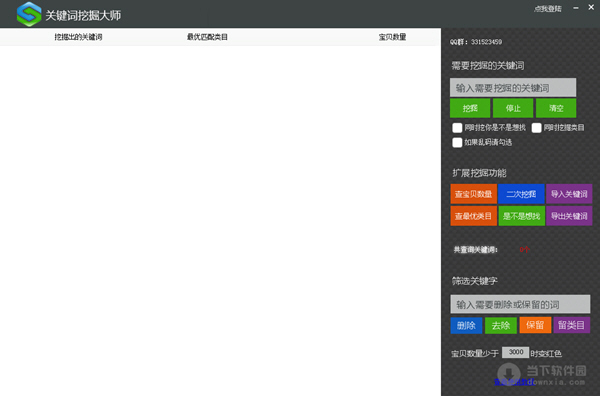Image resolution: width=600 pixels, height=396 pixels.
Task: Close the 关键词挖掘大师 window
Action: [591, 7]
